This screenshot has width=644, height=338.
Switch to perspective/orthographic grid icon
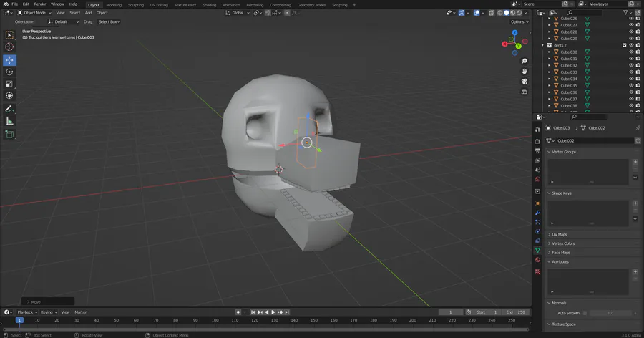click(x=525, y=91)
